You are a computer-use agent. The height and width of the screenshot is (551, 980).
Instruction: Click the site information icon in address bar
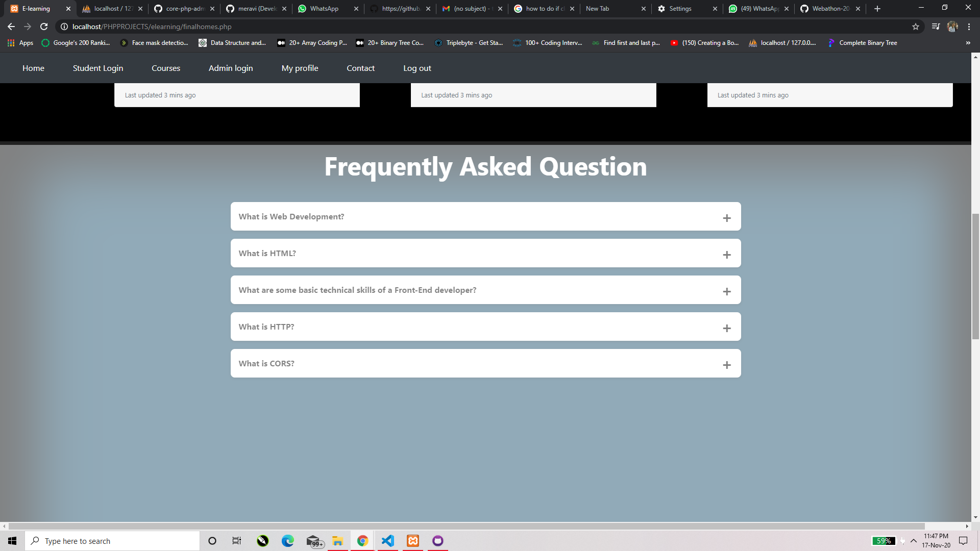(64, 27)
